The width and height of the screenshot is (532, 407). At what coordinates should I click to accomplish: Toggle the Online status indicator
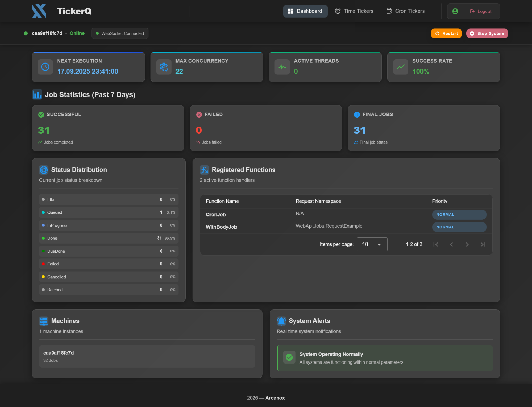pyautogui.click(x=77, y=33)
